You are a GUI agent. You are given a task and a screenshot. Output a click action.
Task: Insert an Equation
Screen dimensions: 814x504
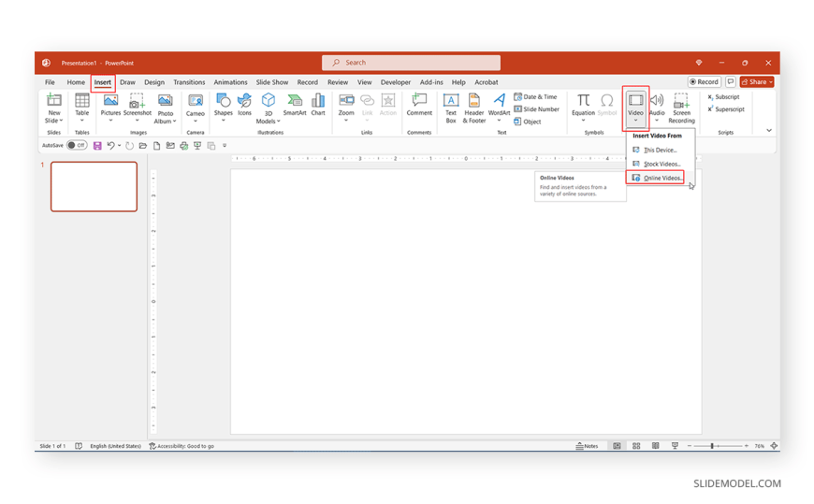tap(583, 108)
